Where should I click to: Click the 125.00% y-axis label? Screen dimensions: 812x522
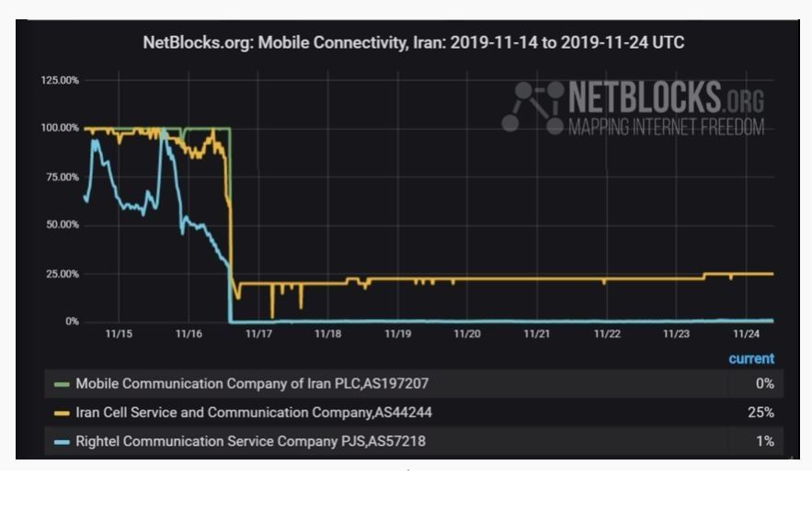click(60, 81)
